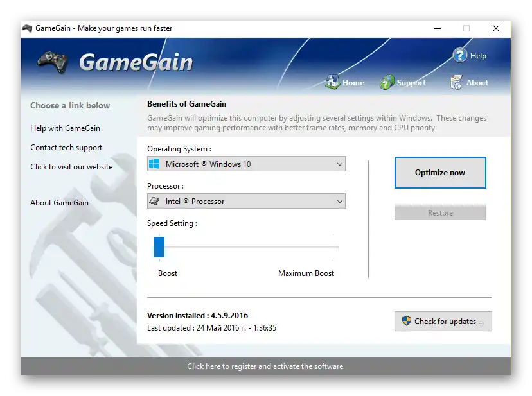Image resolution: width=532 pixels, height=396 pixels.
Task: Click the Boost label under slider
Action: (x=168, y=273)
